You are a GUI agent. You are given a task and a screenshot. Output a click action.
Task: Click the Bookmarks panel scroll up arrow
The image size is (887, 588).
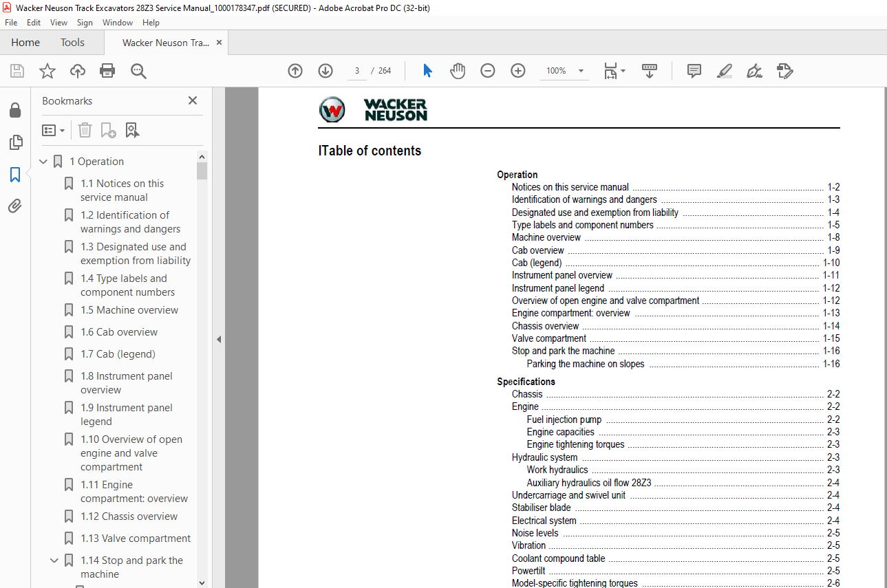pos(202,156)
